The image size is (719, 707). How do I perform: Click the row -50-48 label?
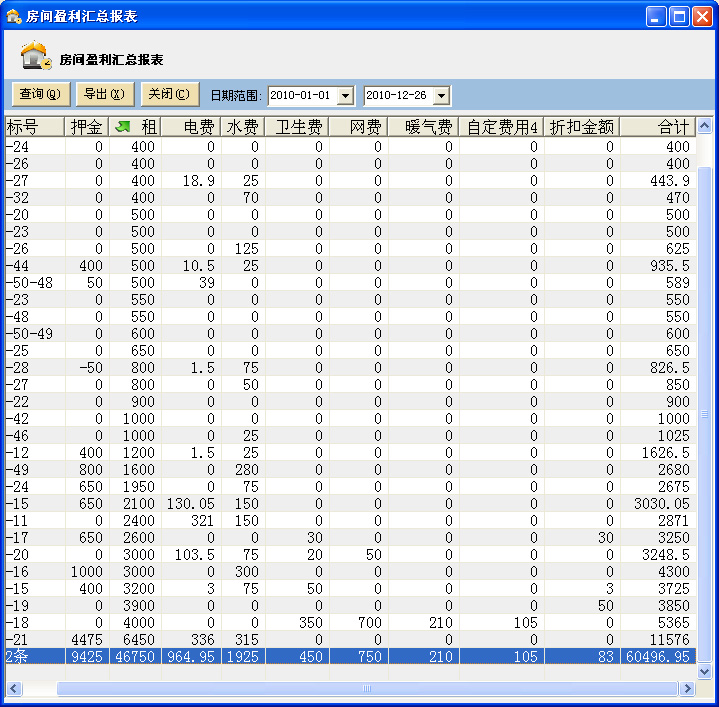click(x=30, y=283)
